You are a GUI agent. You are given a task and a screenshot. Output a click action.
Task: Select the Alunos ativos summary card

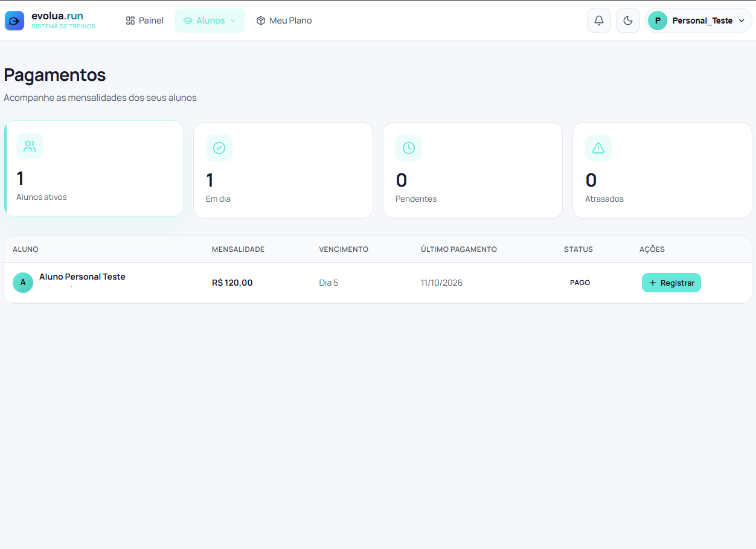[x=94, y=169]
